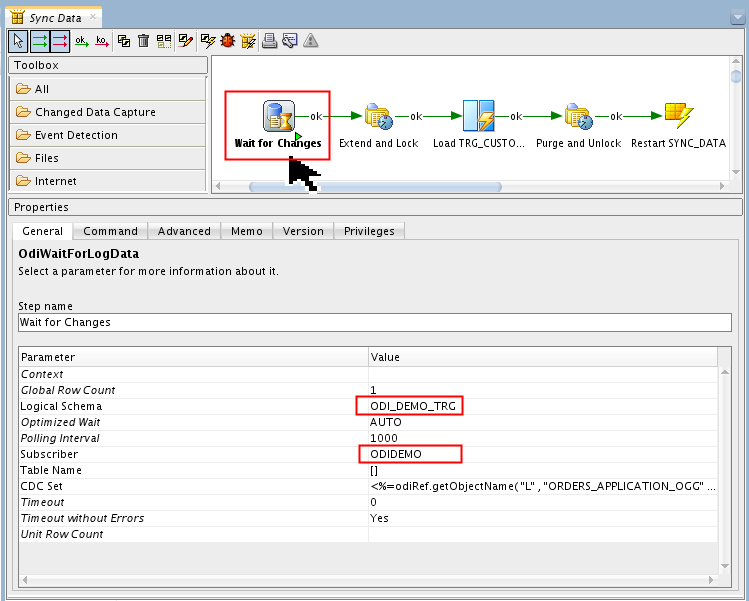Image resolution: width=749 pixels, height=601 pixels.
Task: Click the rearrange selection grid icon
Action: [164, 41]
